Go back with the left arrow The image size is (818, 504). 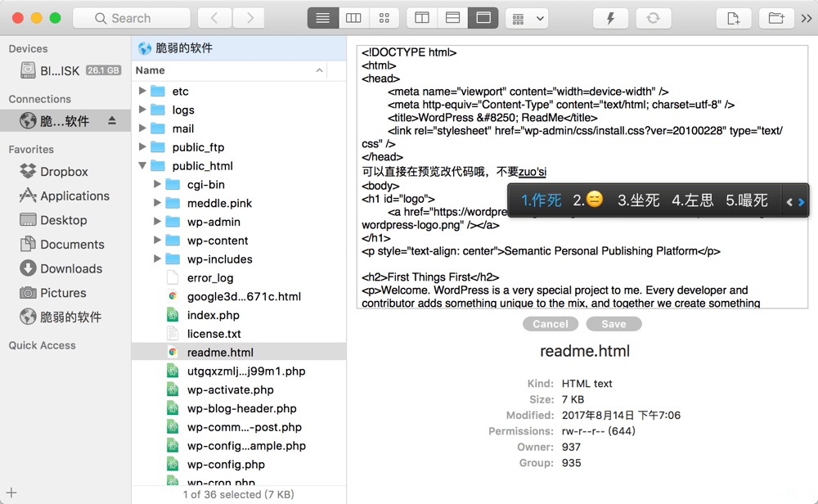(x=214, y=18)
